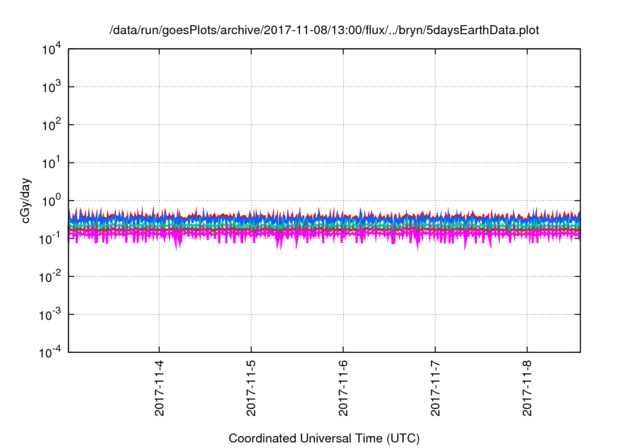Click the 10^4 y-axis tick label
640x448 pixels.
point(51,49)
